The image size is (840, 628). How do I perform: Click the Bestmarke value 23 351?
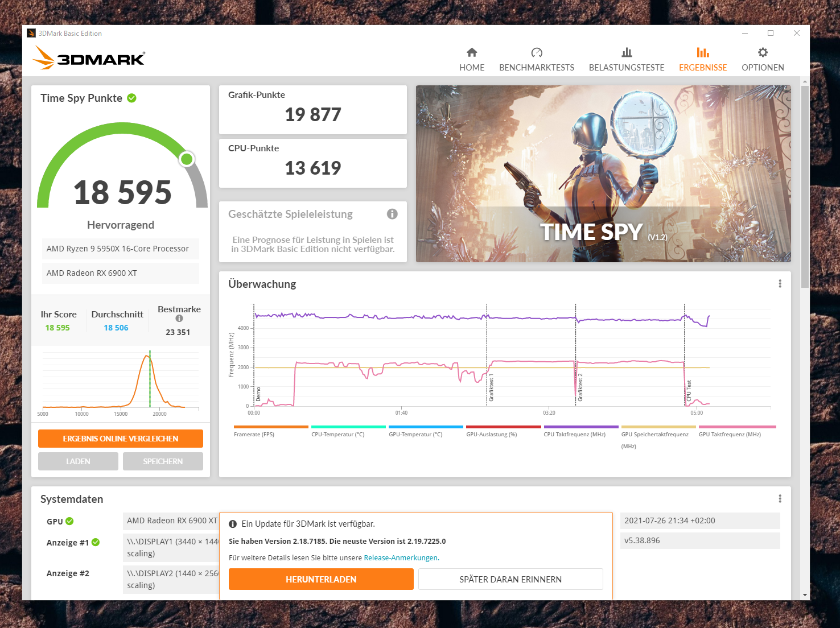point(178,332)
